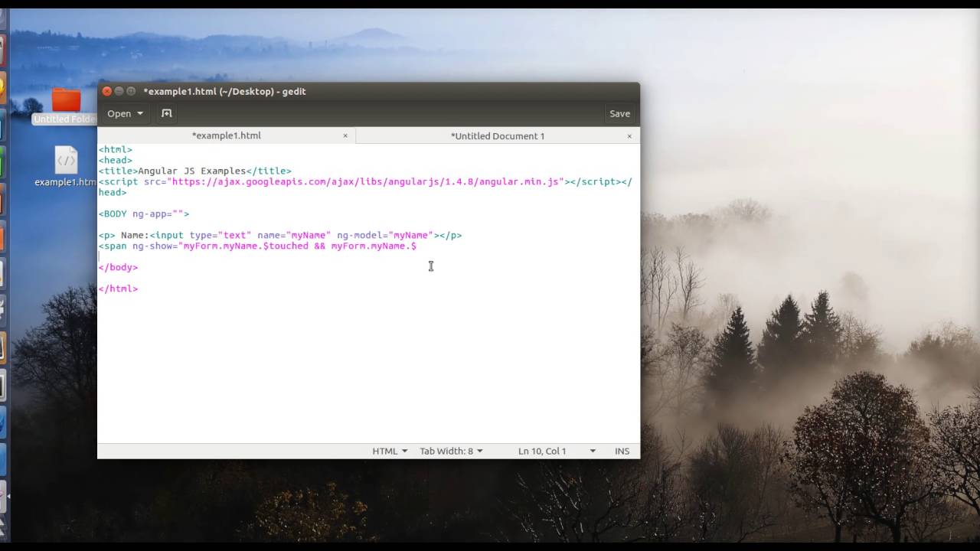The height and width of the screenshot is (551, 980).
Task: Click ng-model="myName" in the input tag
Action: point(385,235)
